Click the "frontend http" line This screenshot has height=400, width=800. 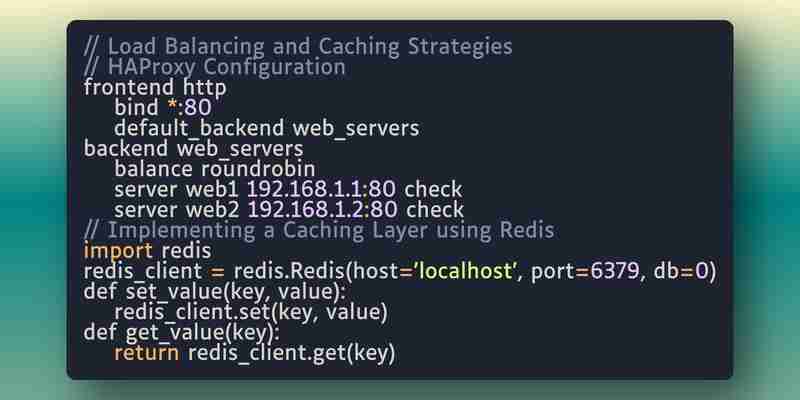coord(155,88)
